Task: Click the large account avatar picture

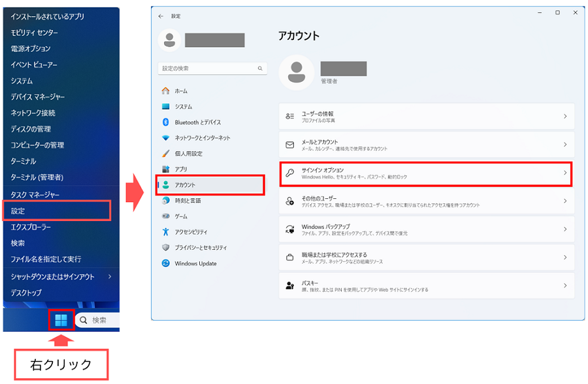Action: (296, 73)
